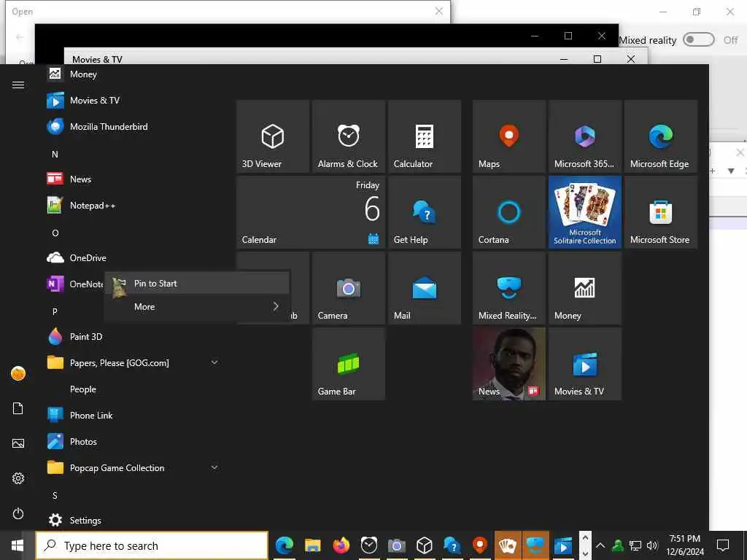
Task: Click the letter P section header
Action: point(55,311)
